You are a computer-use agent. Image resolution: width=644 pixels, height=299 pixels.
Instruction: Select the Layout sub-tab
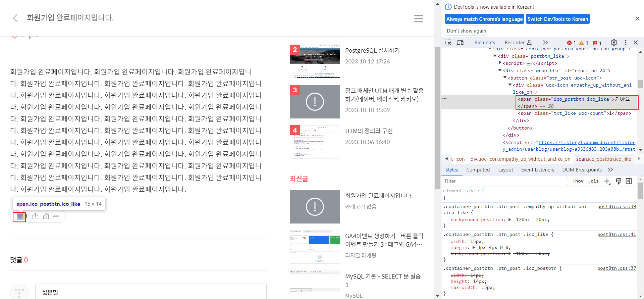[x=505, y=170]
